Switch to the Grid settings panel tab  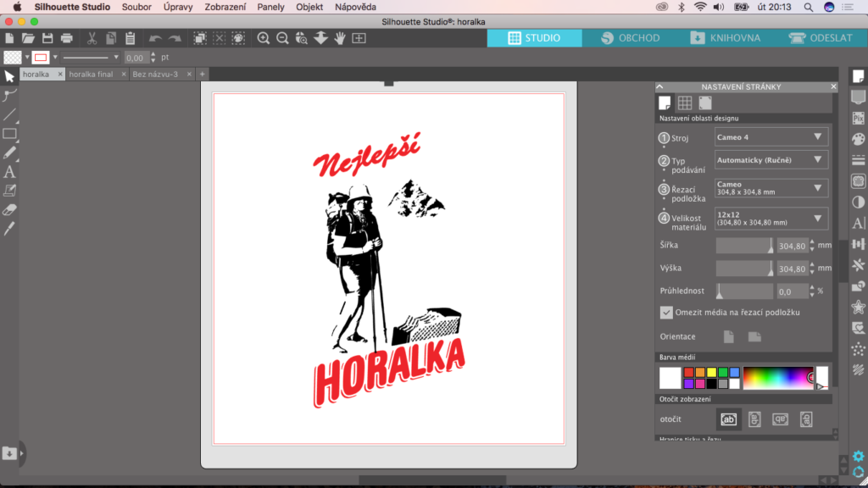(685, 103)
